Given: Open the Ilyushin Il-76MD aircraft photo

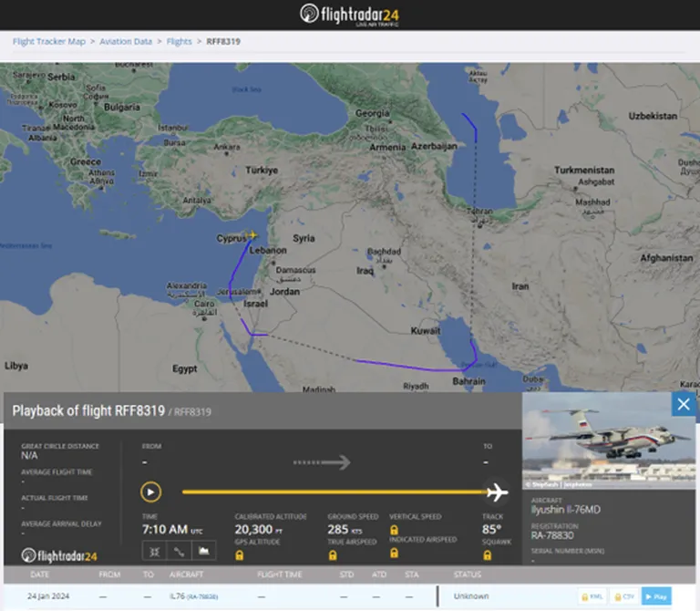Looking at the screenshot, I should point(609,440).
